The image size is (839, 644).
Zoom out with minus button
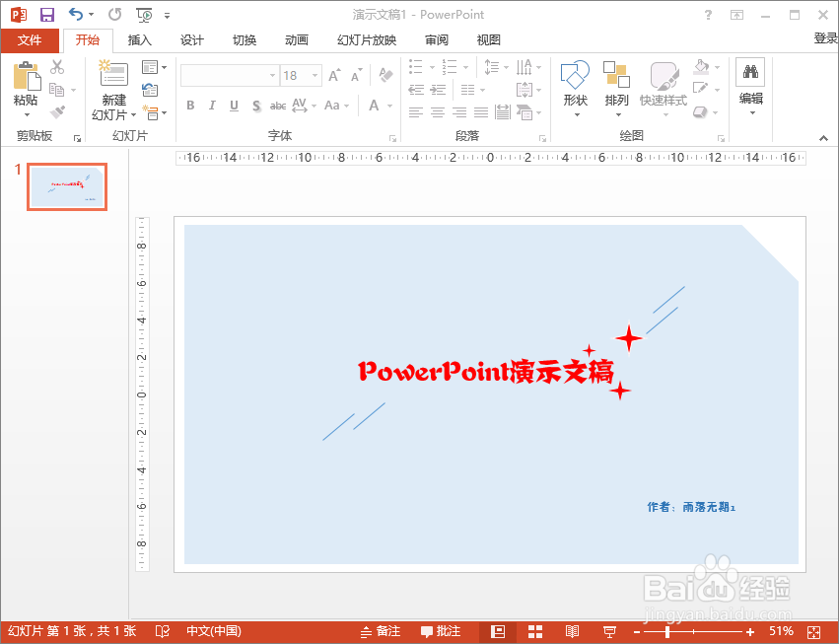(x=637, y=632)
